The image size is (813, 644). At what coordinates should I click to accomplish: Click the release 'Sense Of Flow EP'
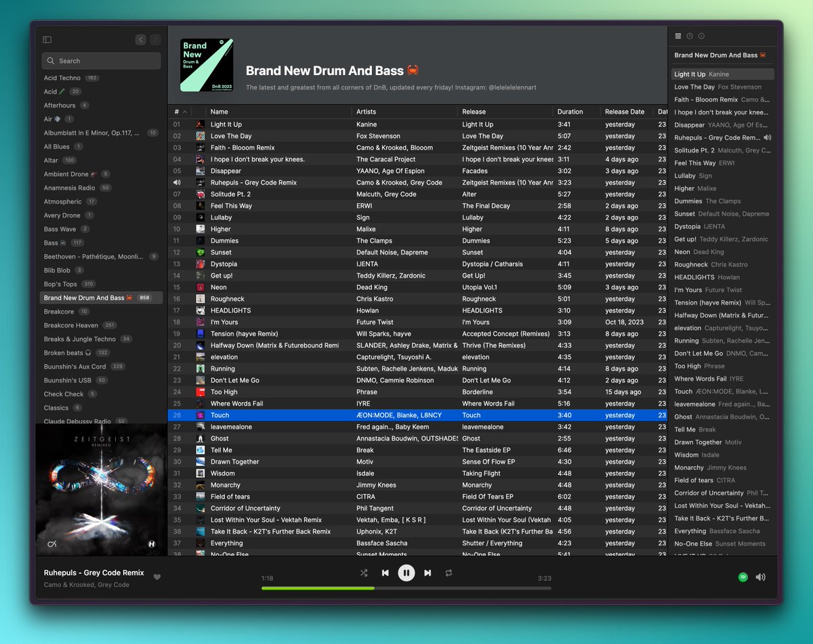tap(488, 462)
